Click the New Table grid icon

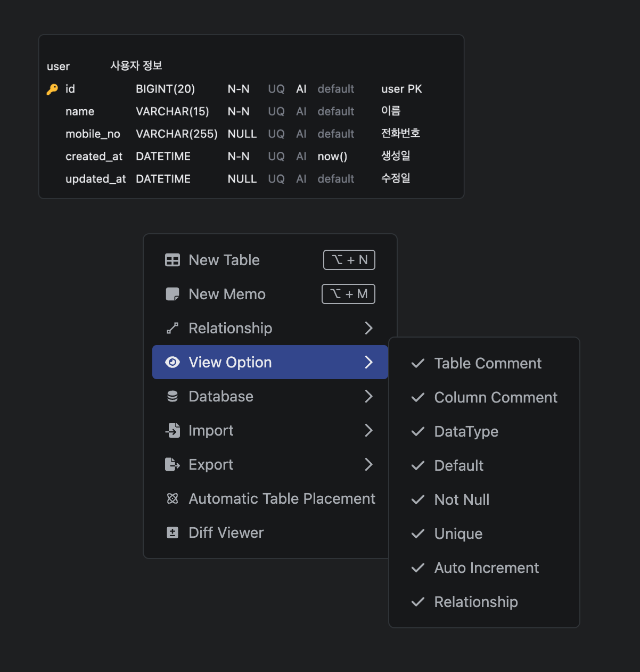pyautogui.click(x=173, y=260)
